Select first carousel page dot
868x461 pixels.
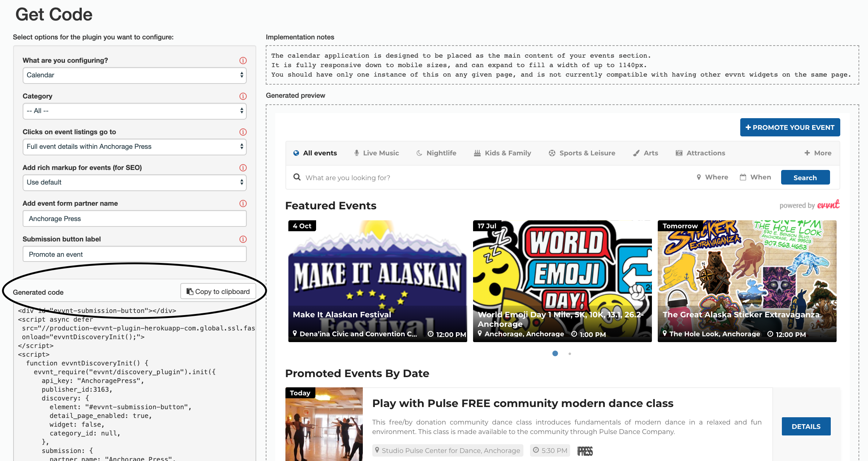[x=555, y=353]
